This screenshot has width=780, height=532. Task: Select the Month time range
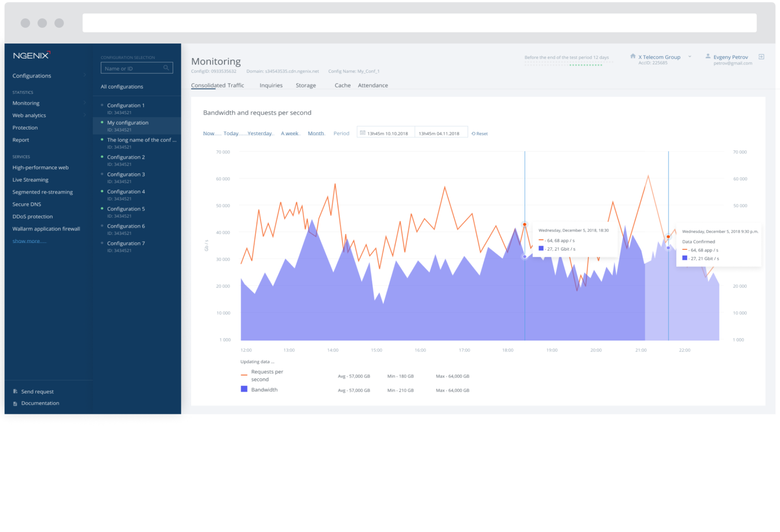(x=316, y=134)
